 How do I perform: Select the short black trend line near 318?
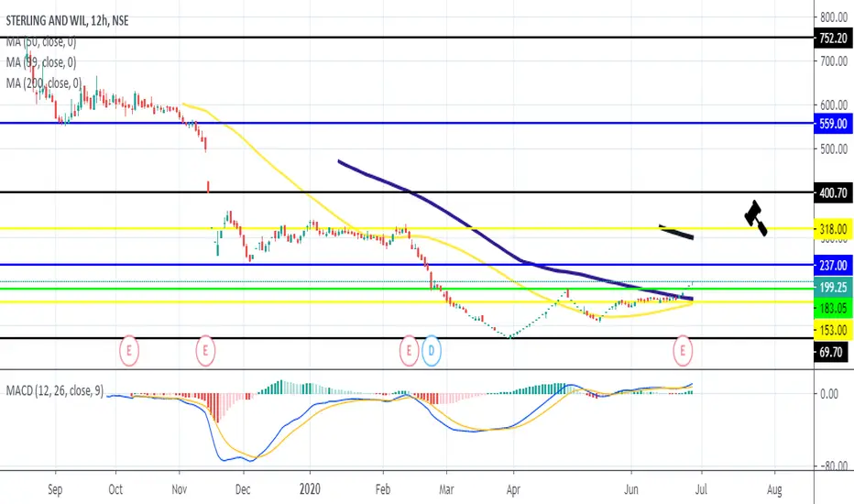(x=676, y=232)
